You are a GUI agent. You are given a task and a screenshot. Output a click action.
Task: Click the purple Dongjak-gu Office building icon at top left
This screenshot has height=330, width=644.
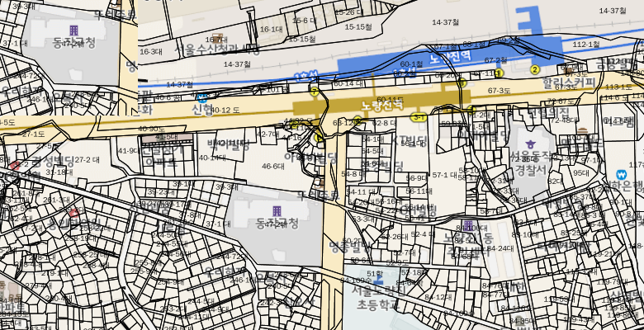click(x=74, y=31)
